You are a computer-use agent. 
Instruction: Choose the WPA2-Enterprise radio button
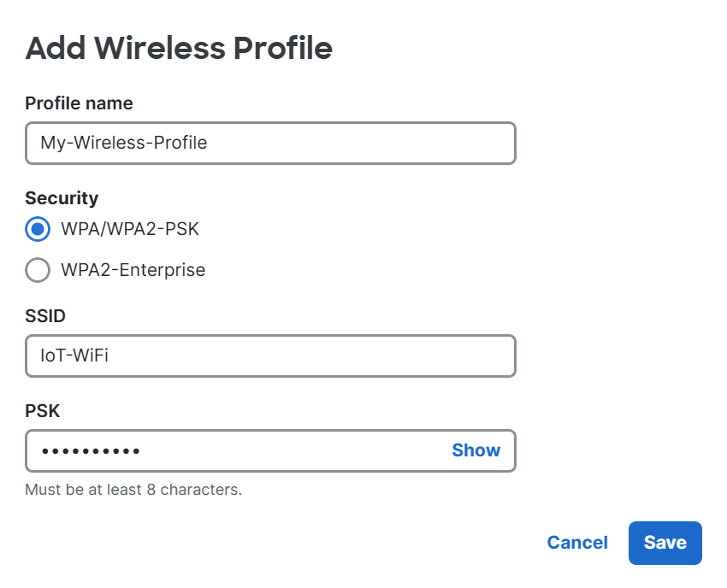point(38,270)
